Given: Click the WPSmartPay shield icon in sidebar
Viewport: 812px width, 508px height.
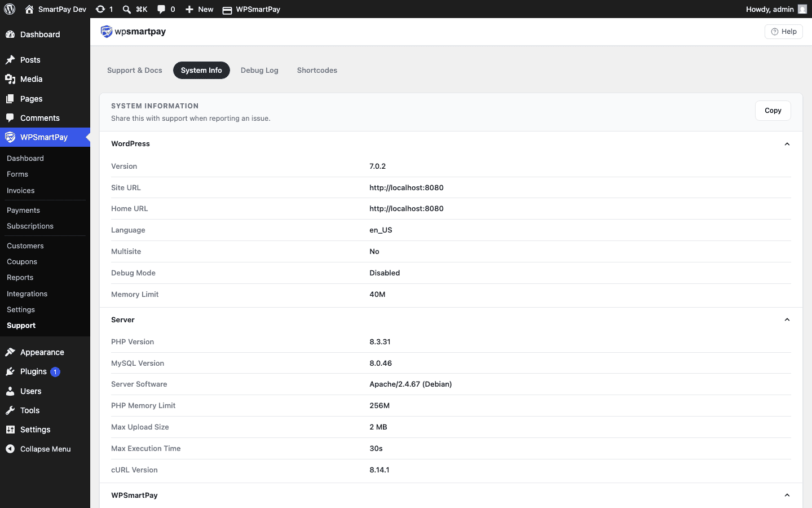Looking at the screenshot, I should pos(10,137).
